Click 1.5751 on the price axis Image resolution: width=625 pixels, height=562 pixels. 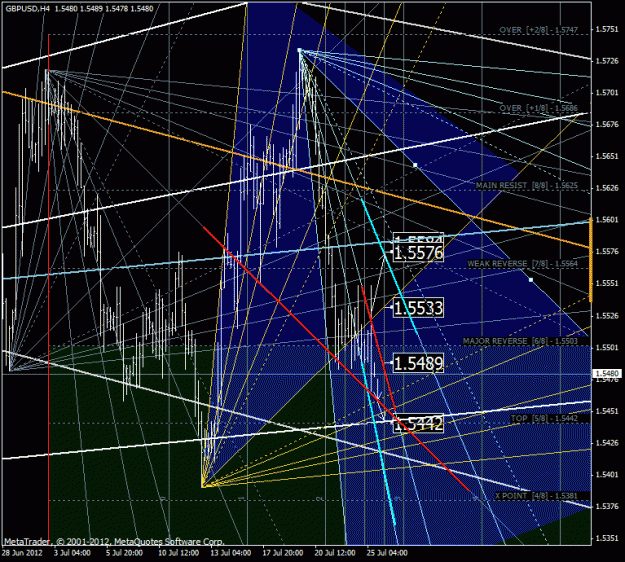point(607,29)
